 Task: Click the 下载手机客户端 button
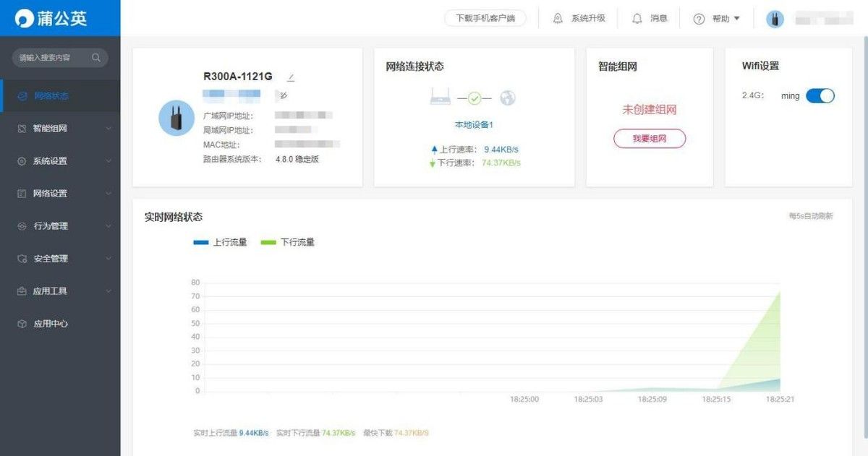[485, 19]
